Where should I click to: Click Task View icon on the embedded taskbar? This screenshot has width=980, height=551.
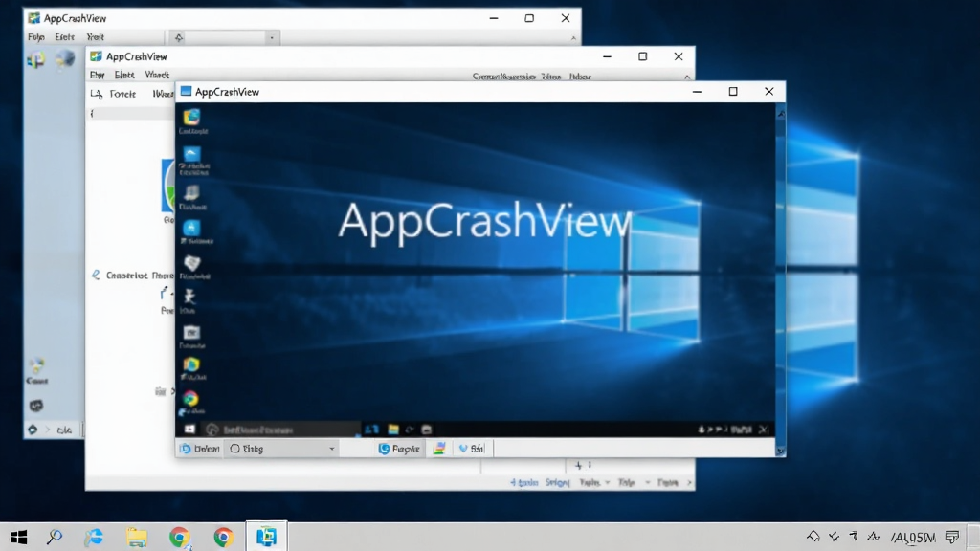click(x=372, y=430)
